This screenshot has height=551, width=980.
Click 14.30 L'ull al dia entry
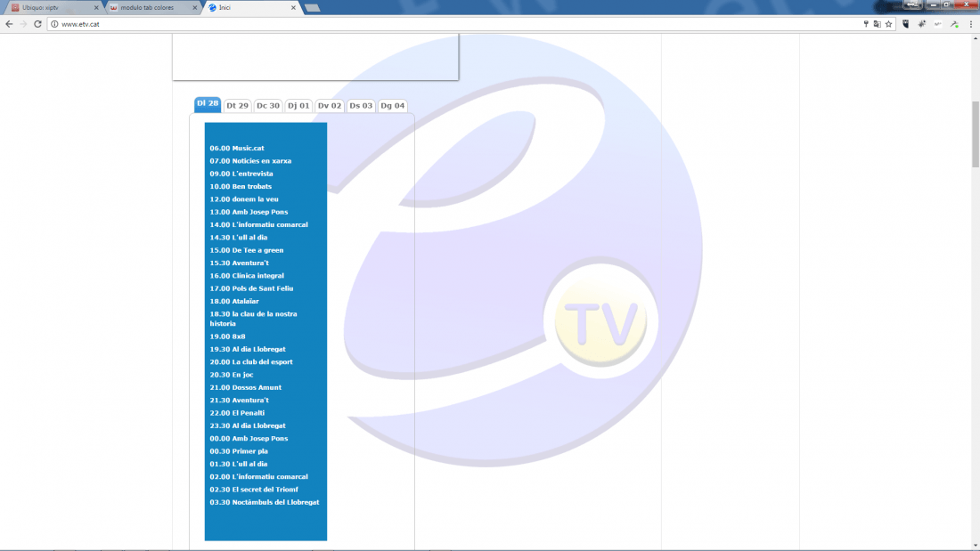click(x=239, y=238)
